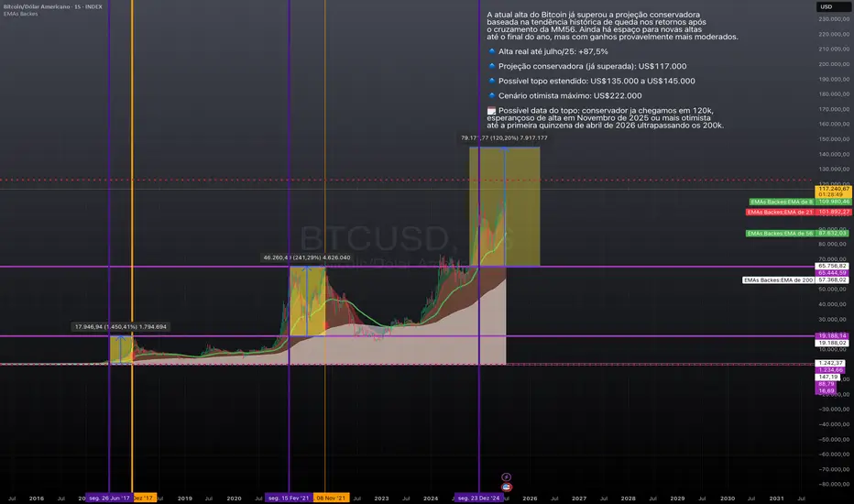Click the white EMA de 200 price label
854x504 pixels.
click(x=796, y=280)
